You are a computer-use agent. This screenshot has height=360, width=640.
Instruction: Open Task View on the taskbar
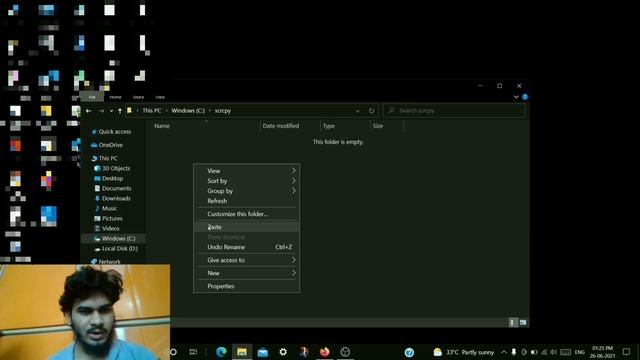click(x=193, y=352)
